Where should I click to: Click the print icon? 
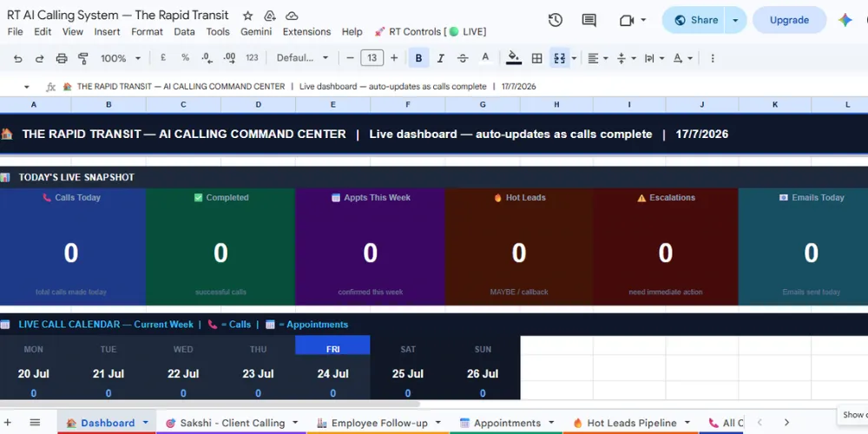click(62, 58)
